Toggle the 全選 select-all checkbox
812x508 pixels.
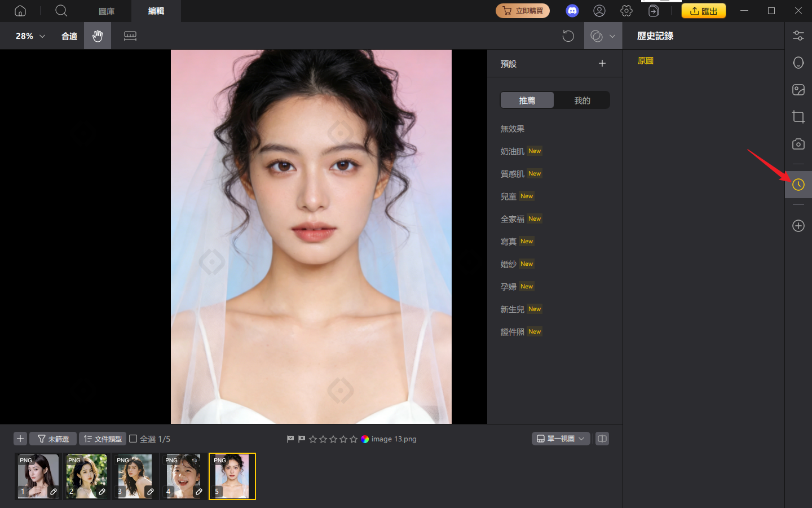pyautogui.click(x=134, y=439)
